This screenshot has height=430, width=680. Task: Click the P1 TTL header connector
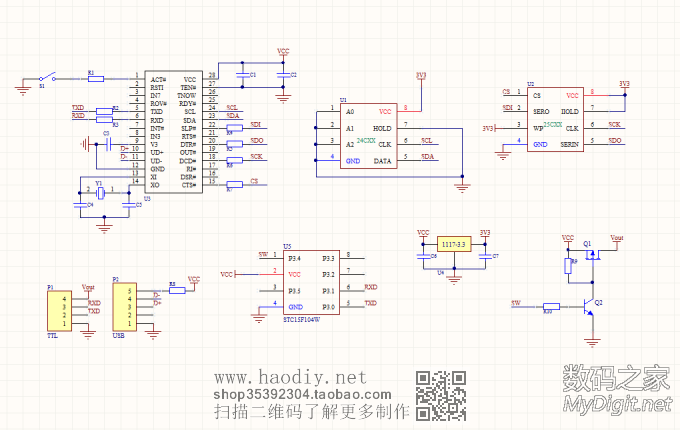tap(59, 310)
